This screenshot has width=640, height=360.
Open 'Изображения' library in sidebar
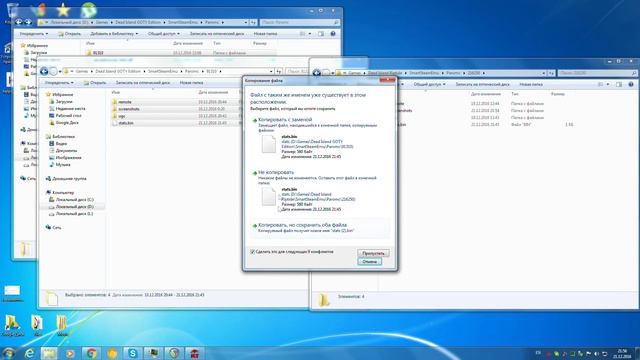click(x=68, y=158)
